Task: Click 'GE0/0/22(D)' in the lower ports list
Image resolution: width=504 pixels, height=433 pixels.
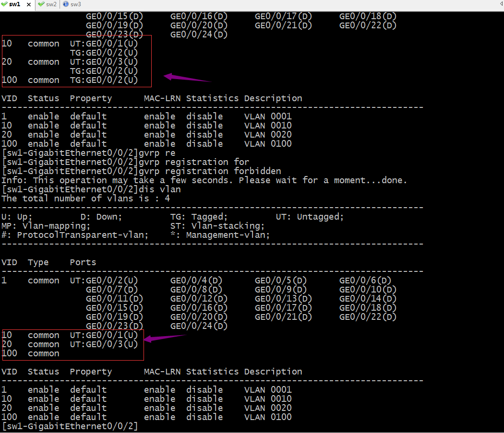Action: tap(368, 317)
